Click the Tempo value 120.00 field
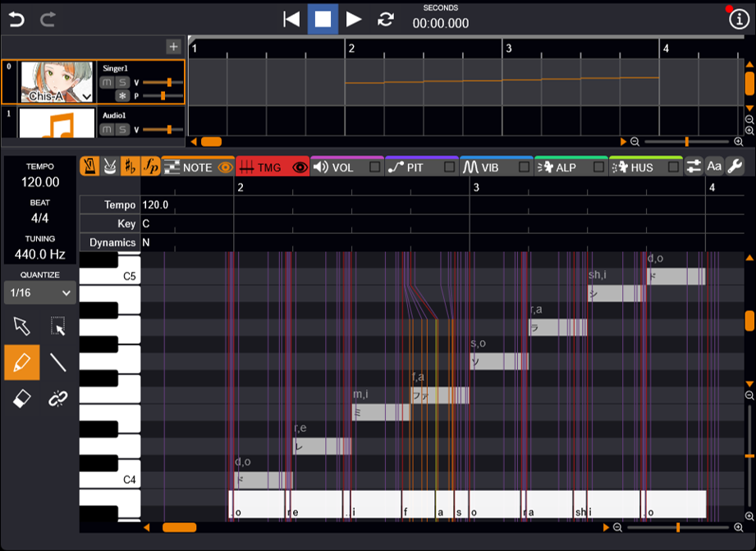The width and height of the screenshot is (756, 551). pyautogui.click(x=40, y=182)
